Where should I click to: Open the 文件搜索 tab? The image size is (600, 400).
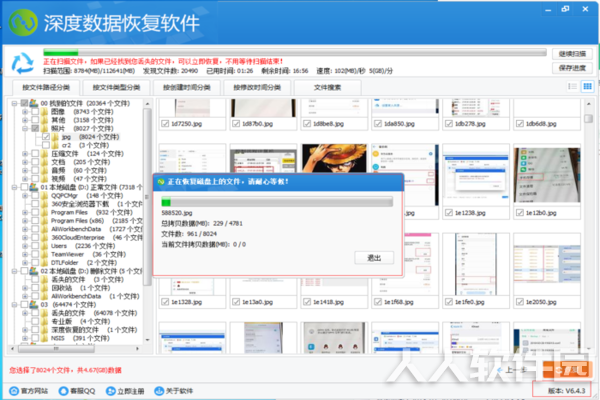327,88
